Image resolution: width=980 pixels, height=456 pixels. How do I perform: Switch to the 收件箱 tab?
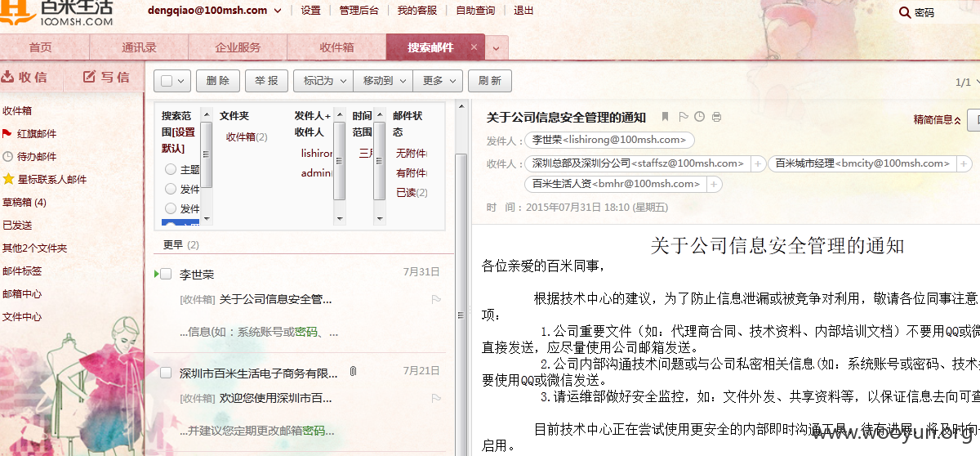[x=336, y=47]
